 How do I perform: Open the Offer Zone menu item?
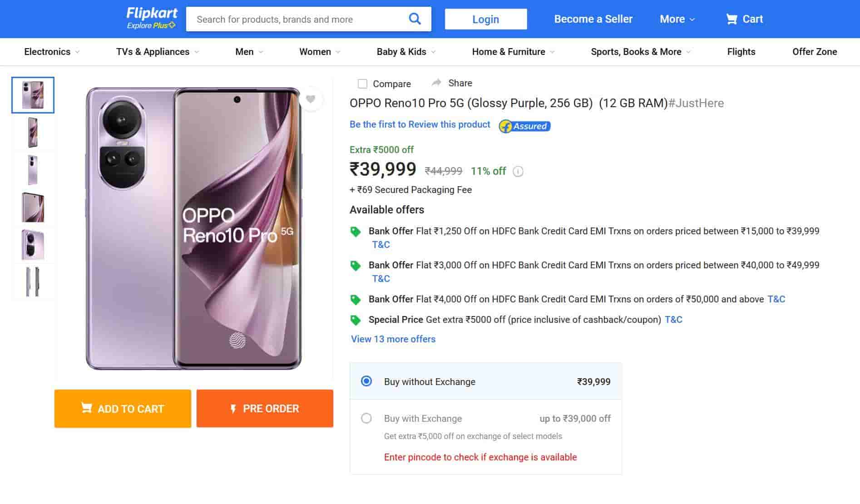[x=814, y=52]
